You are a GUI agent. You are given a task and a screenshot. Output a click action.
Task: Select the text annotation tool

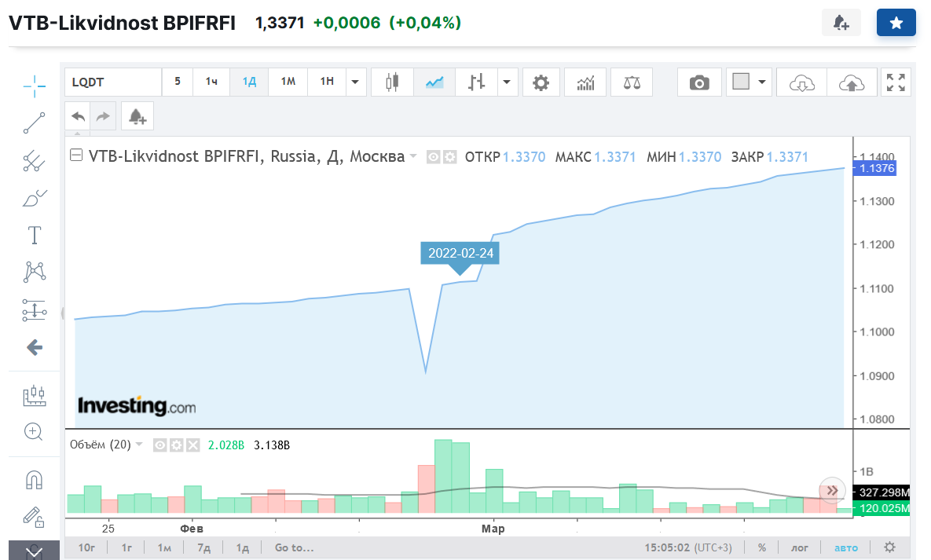tap(35, 235)
